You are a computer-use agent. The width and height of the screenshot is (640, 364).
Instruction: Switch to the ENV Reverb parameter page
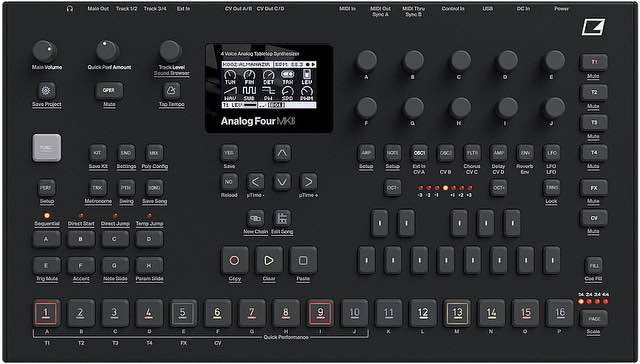pyautogui.click(x=525, y=153)
